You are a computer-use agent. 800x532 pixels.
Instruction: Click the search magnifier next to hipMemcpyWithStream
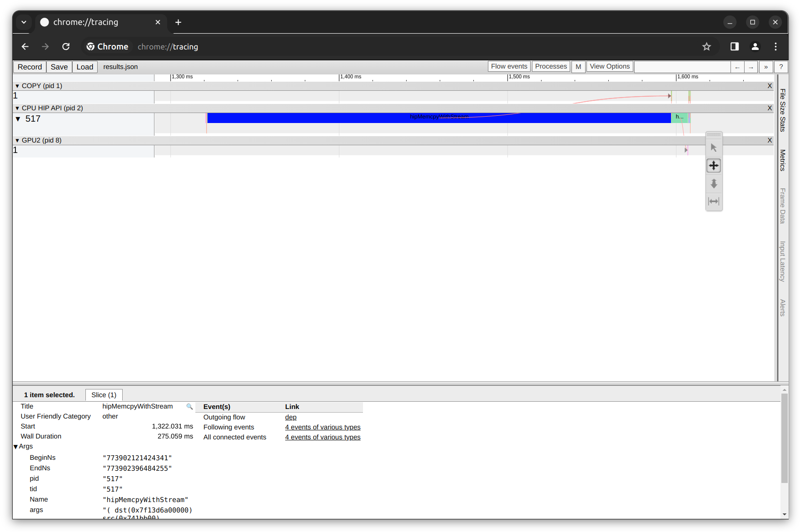pos(189,407)
